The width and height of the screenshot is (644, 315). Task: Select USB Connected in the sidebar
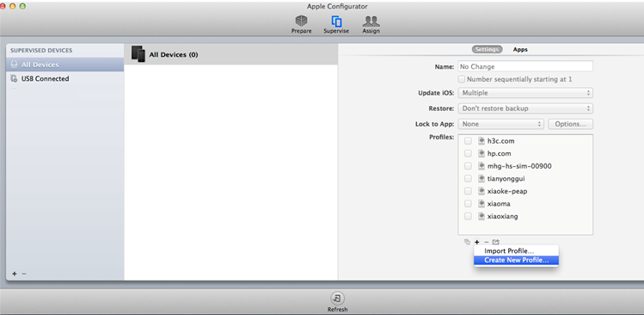click(64, 78)
